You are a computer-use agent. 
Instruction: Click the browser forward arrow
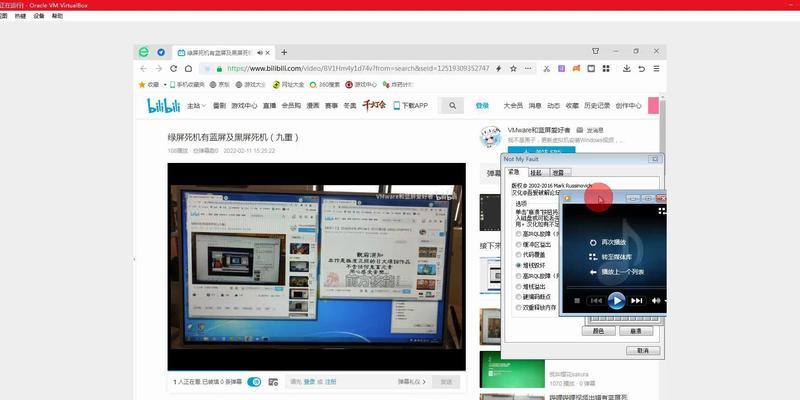[x=159, y=68]
